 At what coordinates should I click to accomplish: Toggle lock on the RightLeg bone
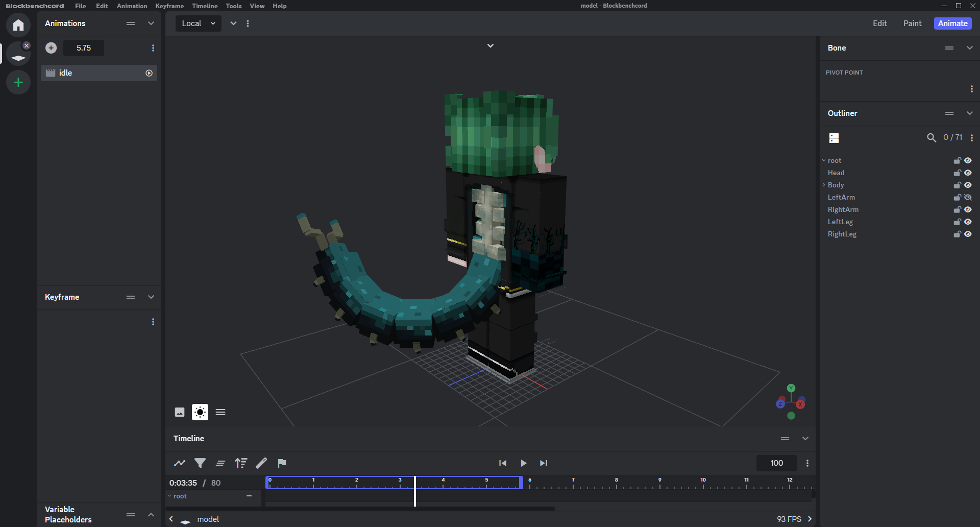point(957,234)
